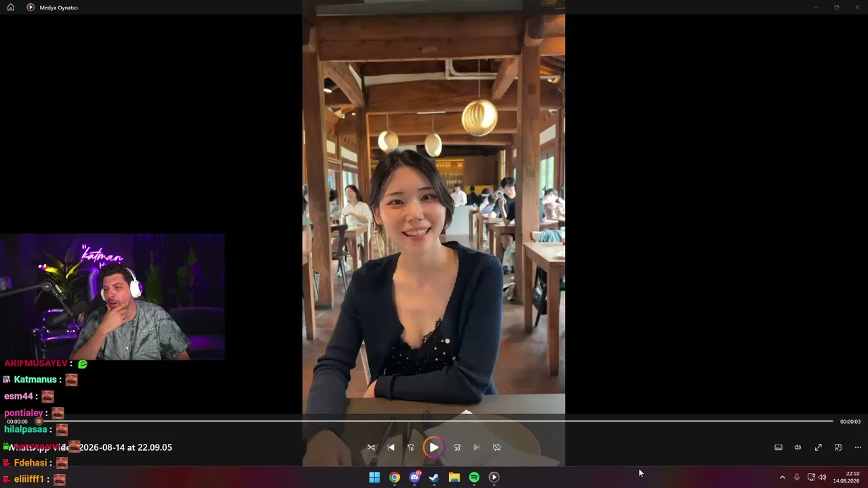
Task: Open network settings from system tray
Action: (x=811, y=477)
